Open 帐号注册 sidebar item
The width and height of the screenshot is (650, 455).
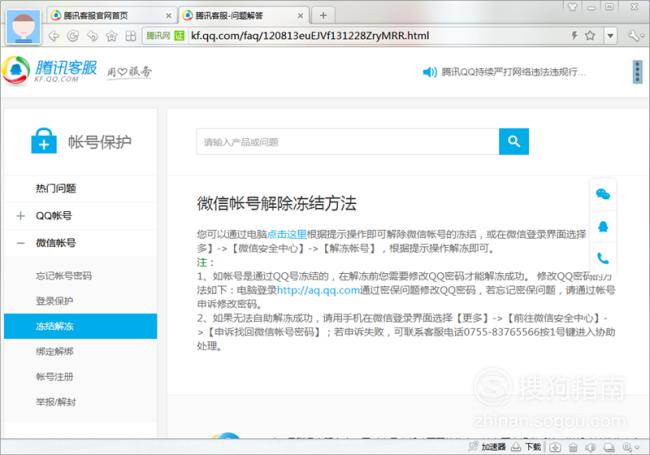[54, 377]
